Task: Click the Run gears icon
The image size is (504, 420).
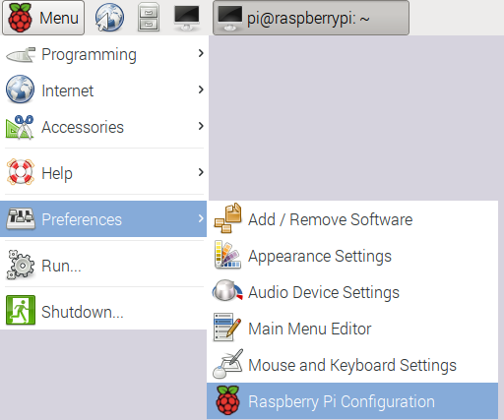Action: (21, 265)
